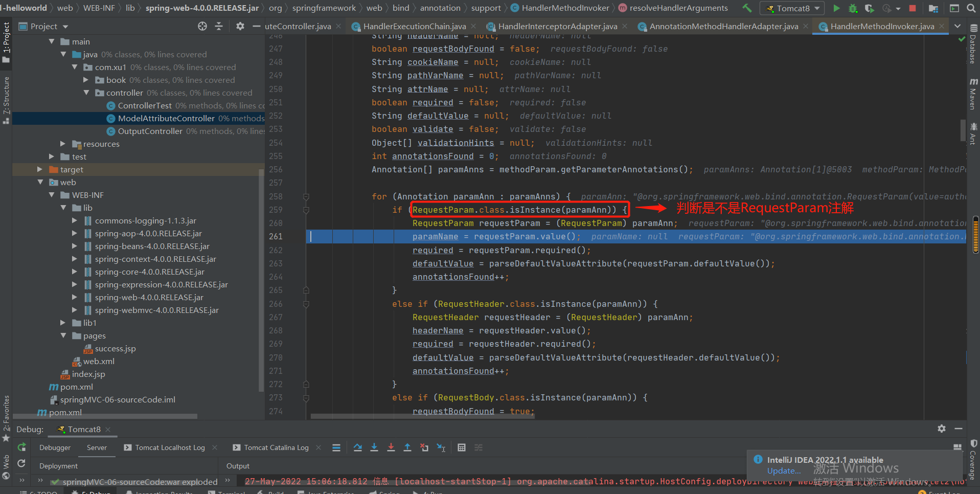Expand the resources folder node
The width and height of the screenshot is (980, 494).
(63, 144)
